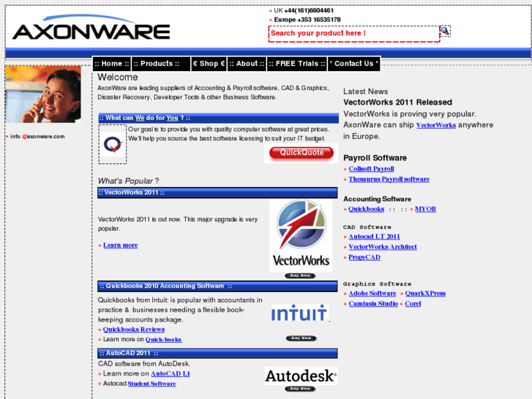Open the Student Software link
This screenshot has width=532, height=399.
(151, 384)
